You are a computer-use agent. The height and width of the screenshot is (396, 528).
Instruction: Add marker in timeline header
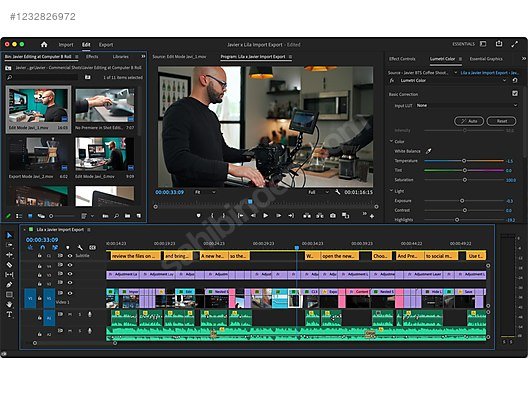coord(68,248)
